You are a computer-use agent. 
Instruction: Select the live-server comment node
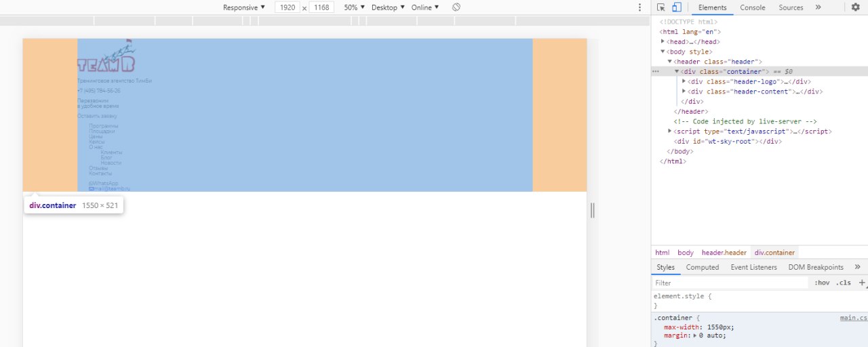[x=745, y=121]
